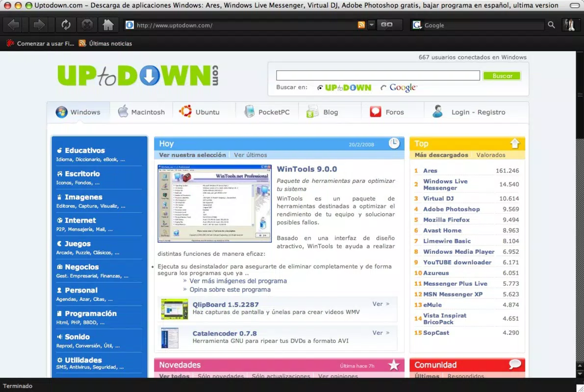Open Ares in the top downloads list
The width and height of the screenshot is (584, 392).
430,171
